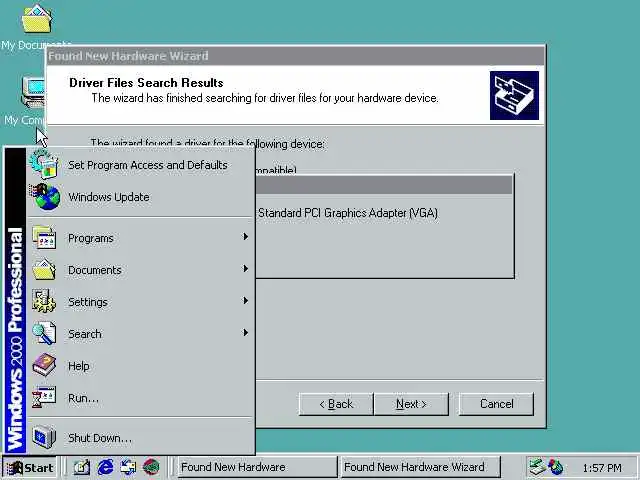Viewport: 640px width, 480px height.
Task: Click the Search magnifier icon
Action: click(44, 333)
